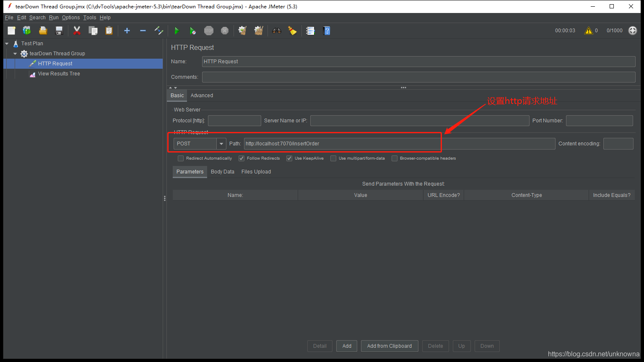Select the Parameters tab
644x362 pixels.
[190, 172]
